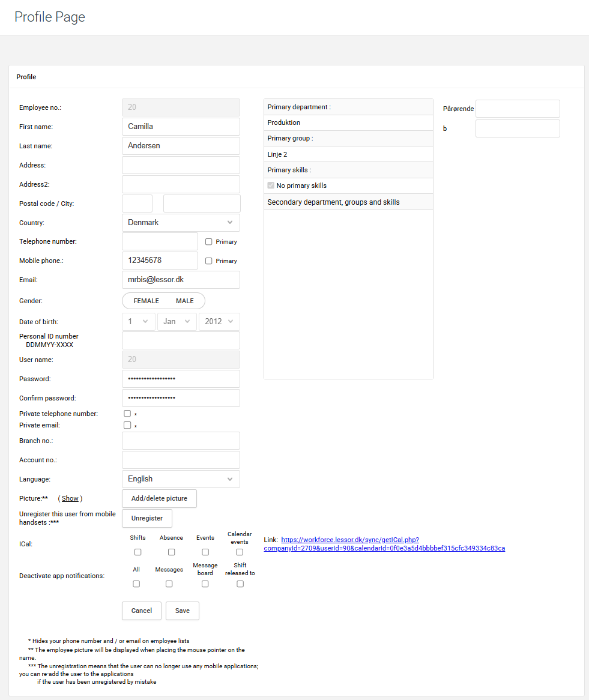589x700 pixels.
Task: Focus the Last name field
Action: (x=181, y=145)
